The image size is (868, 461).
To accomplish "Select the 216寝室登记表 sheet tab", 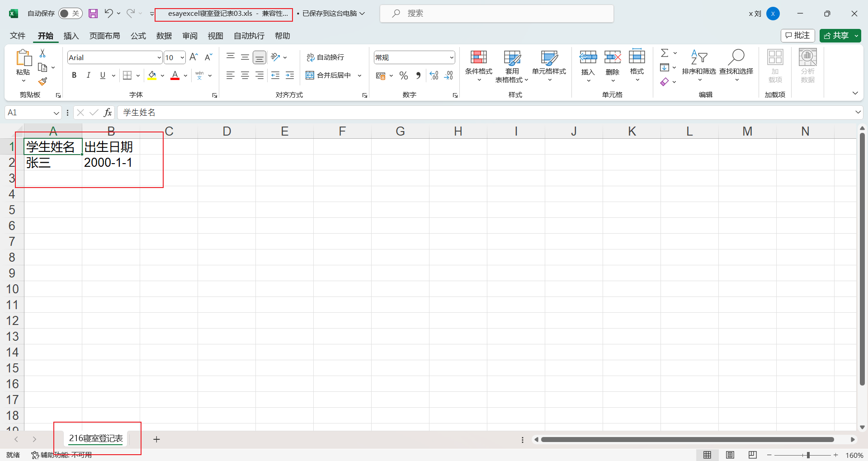I will point(96,438).
